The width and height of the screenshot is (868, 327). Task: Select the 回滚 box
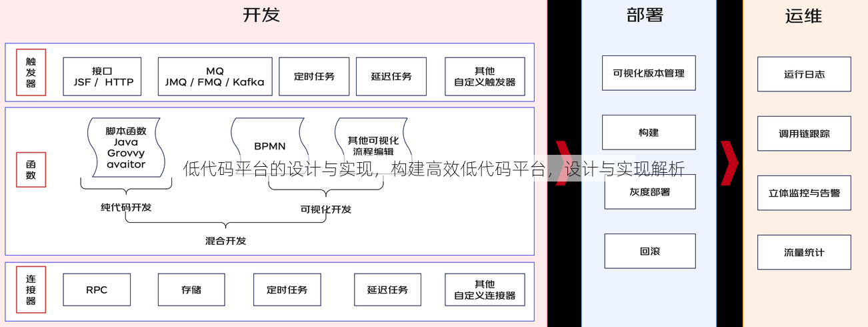coord(650,251)
